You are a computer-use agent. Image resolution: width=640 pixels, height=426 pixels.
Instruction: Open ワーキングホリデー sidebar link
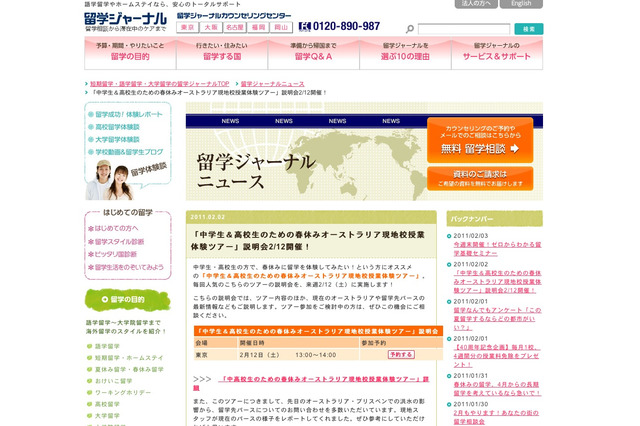point(123,393)
